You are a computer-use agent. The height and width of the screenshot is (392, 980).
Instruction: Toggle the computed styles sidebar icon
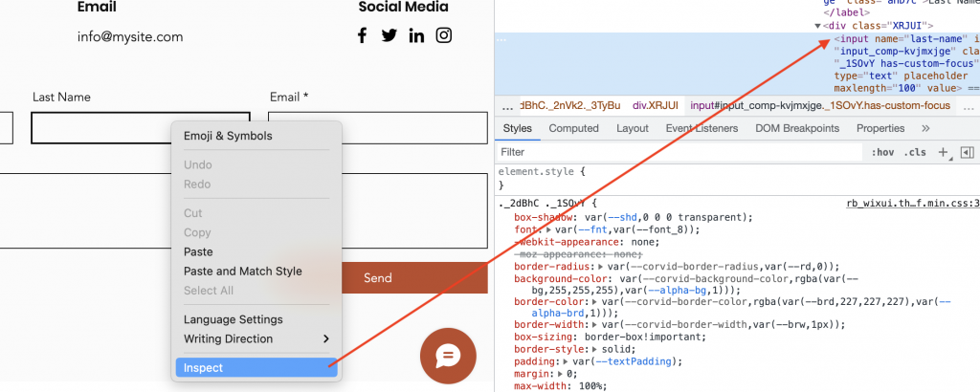967,152
